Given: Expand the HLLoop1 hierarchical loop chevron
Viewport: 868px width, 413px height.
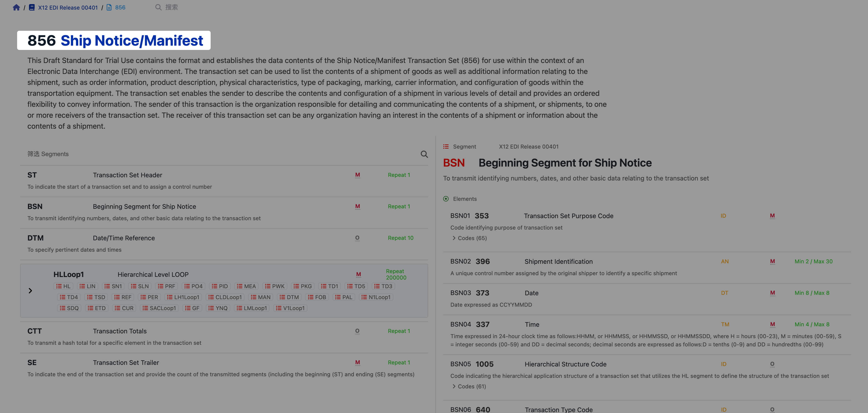Looking at the screenshot, I should 30,291.
